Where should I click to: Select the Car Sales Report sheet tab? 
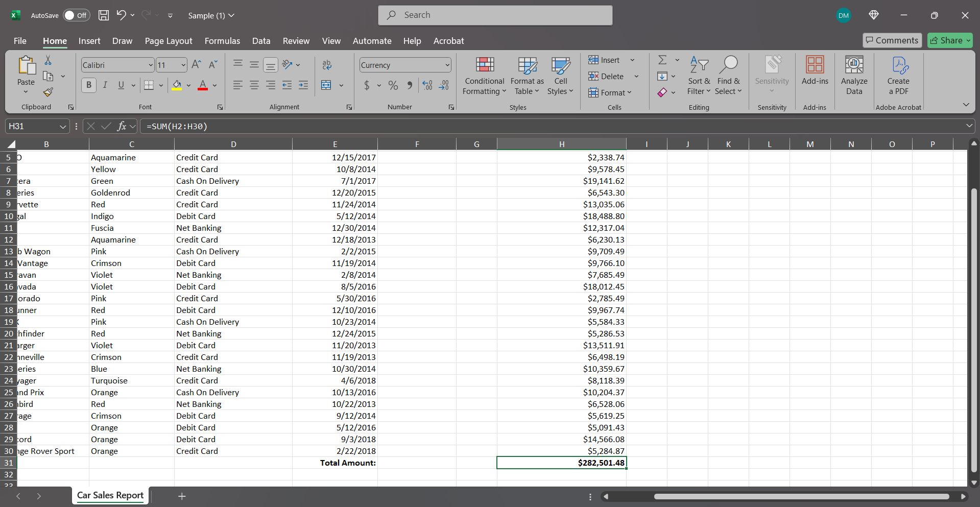point(110,495)
